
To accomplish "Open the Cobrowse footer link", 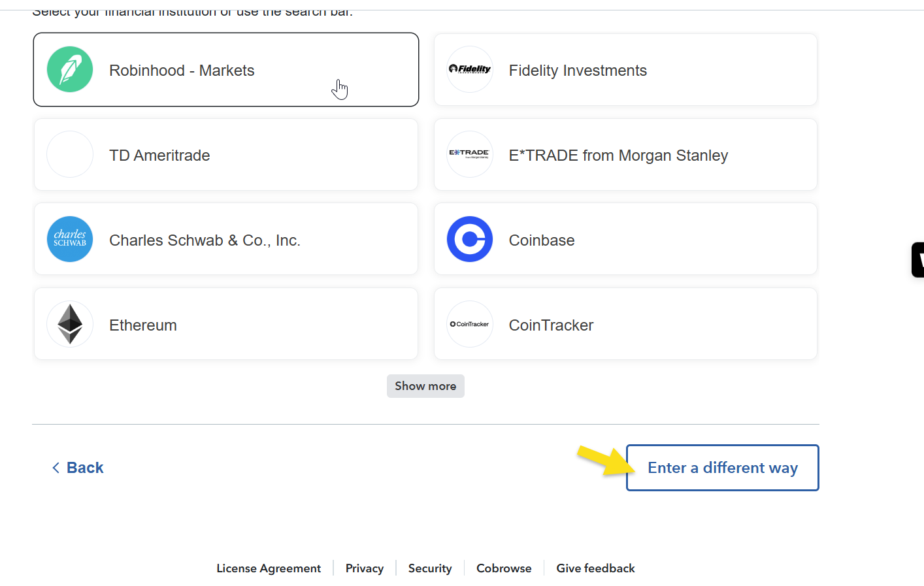I will pyautogui.click(x=504, y=568).
